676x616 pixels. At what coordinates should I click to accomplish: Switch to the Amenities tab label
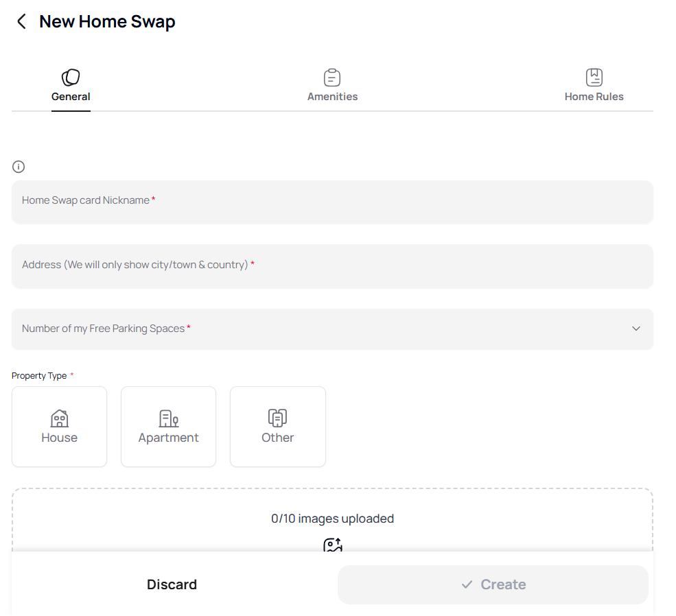click(x=332, y=97)
